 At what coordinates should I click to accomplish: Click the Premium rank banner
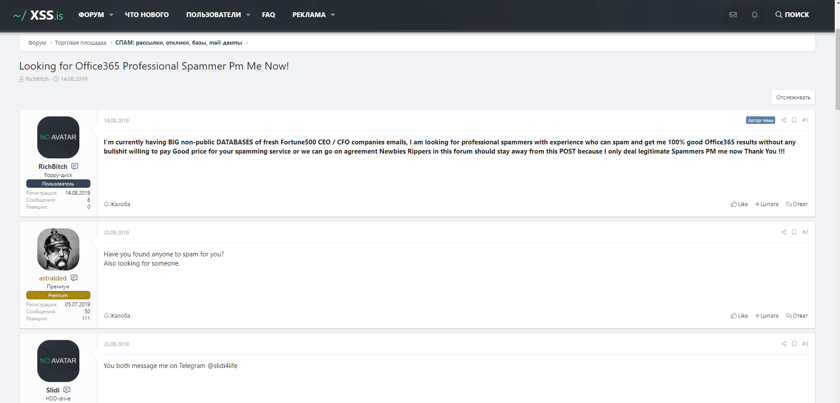click(x=58, y=295)
